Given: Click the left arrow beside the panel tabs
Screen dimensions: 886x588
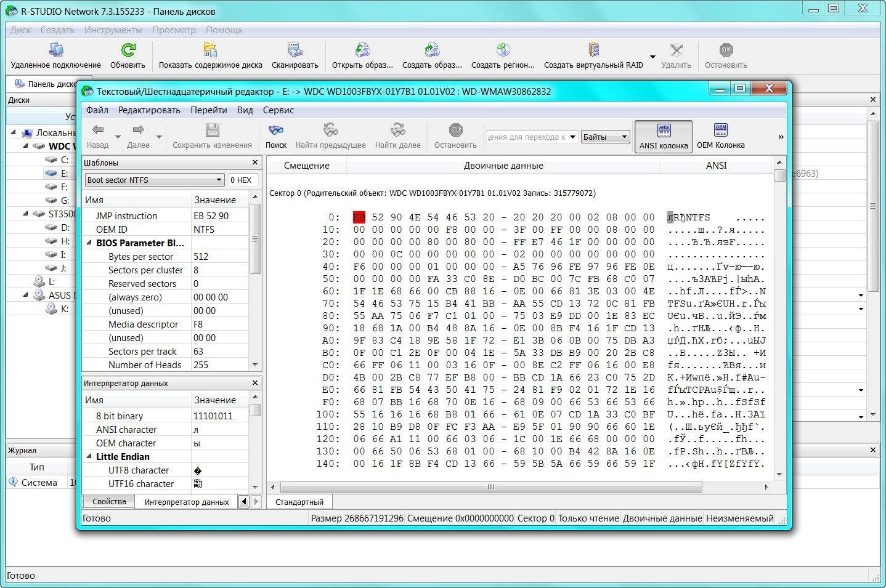Looking at the screenshot, I should (x=244, y=501).
